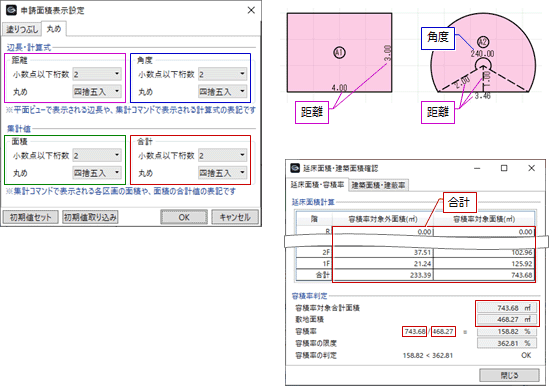Open total rounding method dropdown (合計 丸め)
The height and width of the screenshot is (386, 549).
click(222, 173)
